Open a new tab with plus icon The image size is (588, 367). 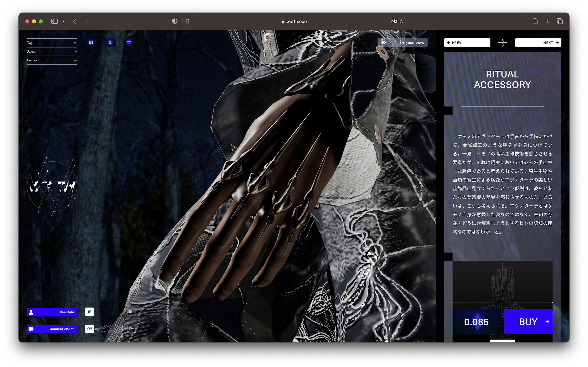pyautogui.click(x=547, y=21)
